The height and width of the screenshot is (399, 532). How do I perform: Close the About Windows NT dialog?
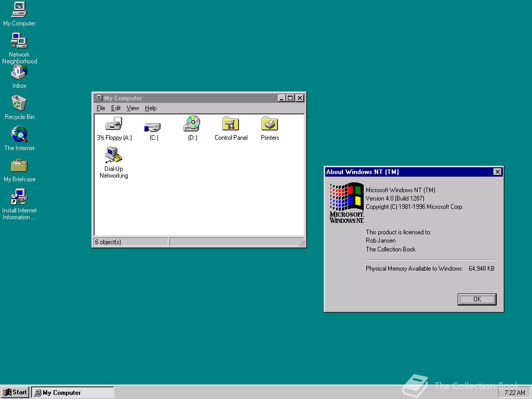pyautogui.click(x=497, y=172)
